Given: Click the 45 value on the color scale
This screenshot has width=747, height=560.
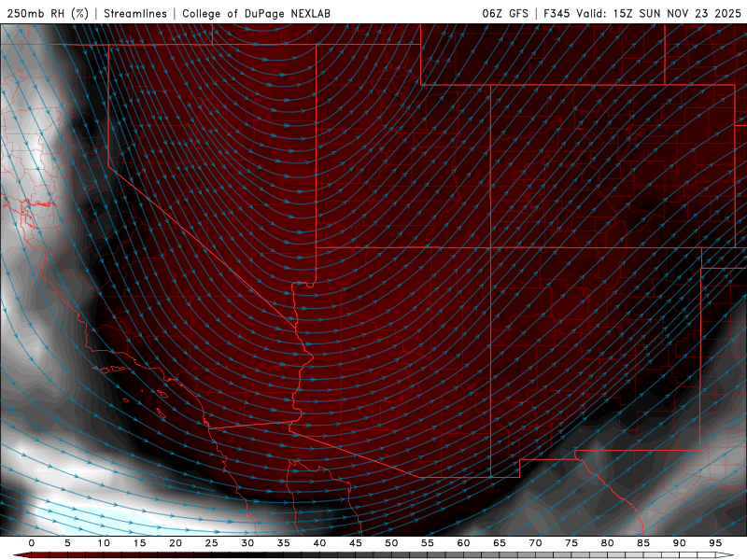Looking at the screenshot, I should [x=356, y=543].
